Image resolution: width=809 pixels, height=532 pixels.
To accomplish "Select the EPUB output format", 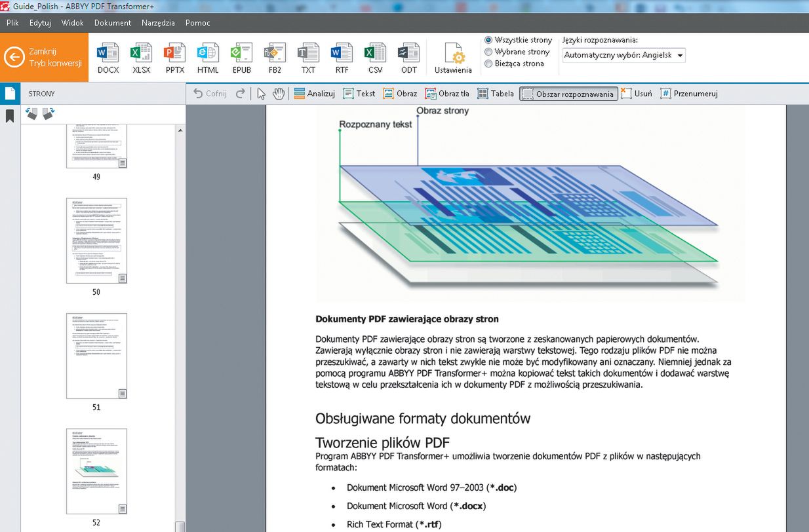I will 241,57.
